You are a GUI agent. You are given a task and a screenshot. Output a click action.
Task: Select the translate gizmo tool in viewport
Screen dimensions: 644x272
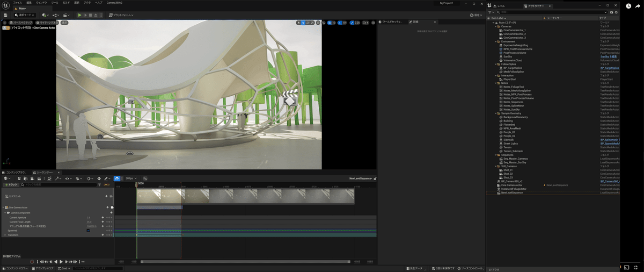click(303, 23)
